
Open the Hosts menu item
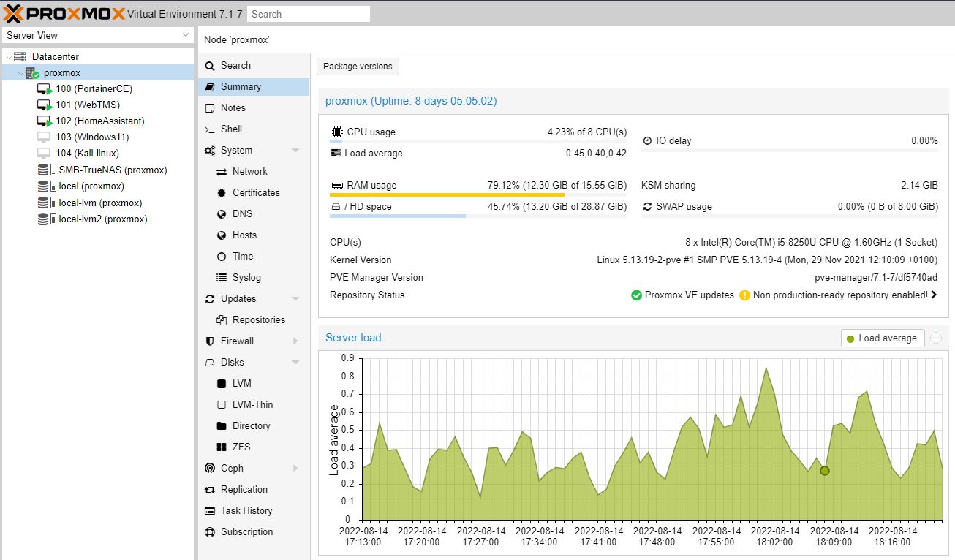pyautogui.click(x=254, y=235)
